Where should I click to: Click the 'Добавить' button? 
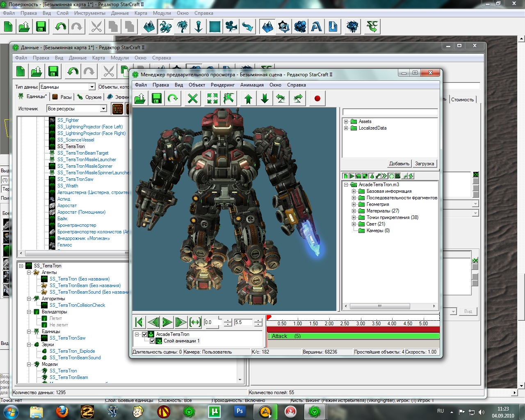click(x=399, y=164)
